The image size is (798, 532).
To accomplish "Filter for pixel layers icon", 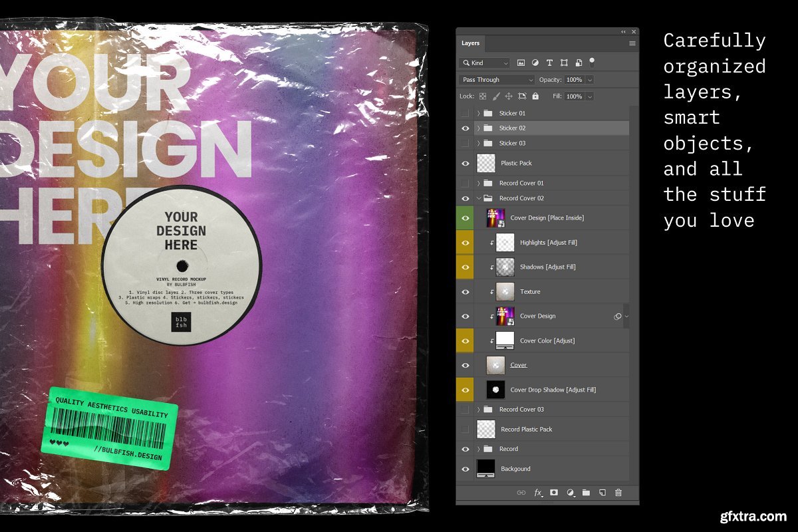I will tap(521, 63).
